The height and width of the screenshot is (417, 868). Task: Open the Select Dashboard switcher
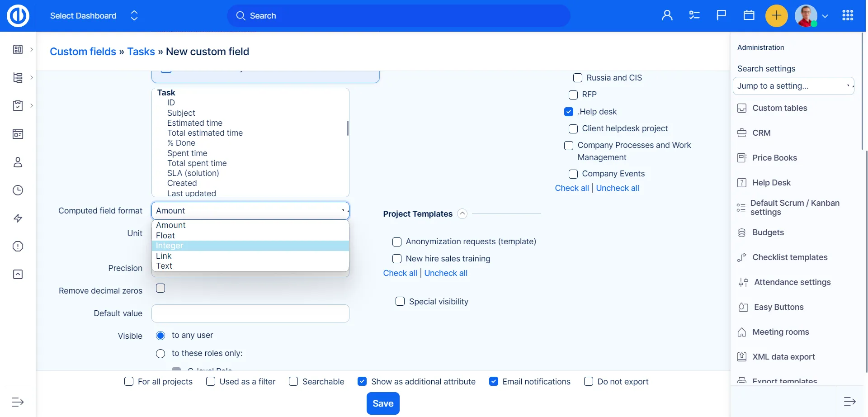(94, 16)
